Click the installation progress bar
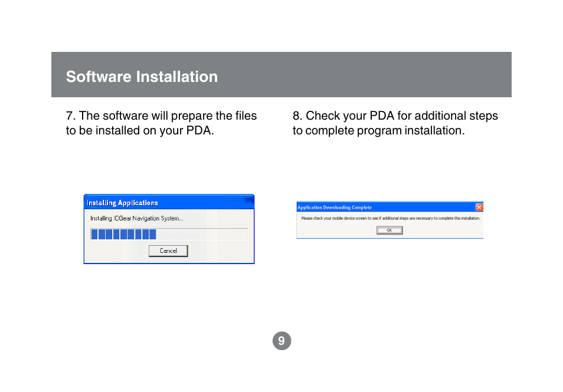The height and width of the screenshot is (392, 563). 169,234
